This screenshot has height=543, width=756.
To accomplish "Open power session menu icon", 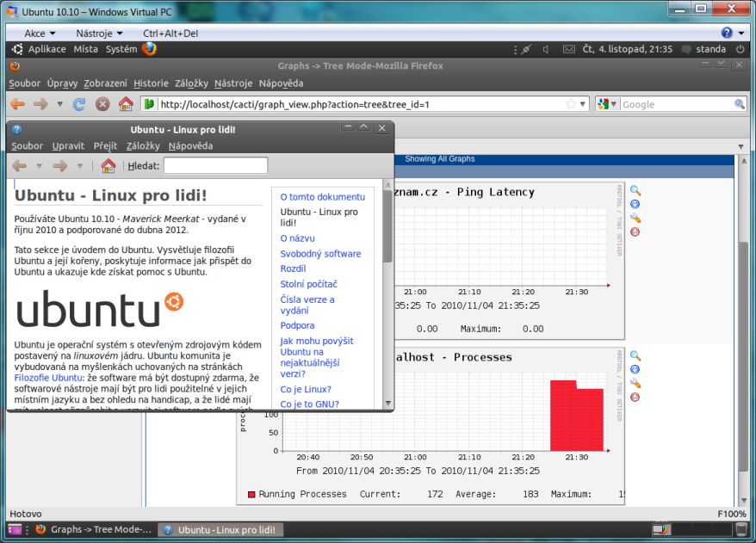I will click(x=741, y=49).
